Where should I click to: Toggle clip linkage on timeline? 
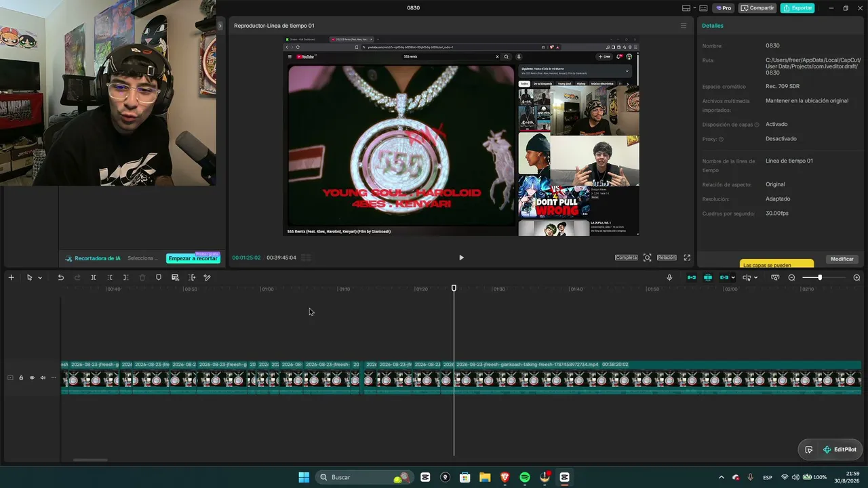[724, 277]
